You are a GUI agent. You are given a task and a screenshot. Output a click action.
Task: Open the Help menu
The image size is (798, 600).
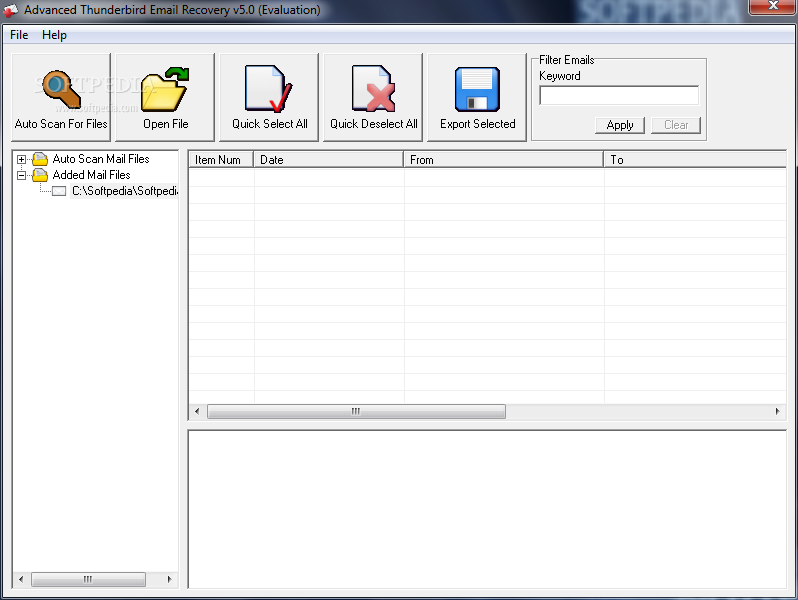click(x=54, y=35)
